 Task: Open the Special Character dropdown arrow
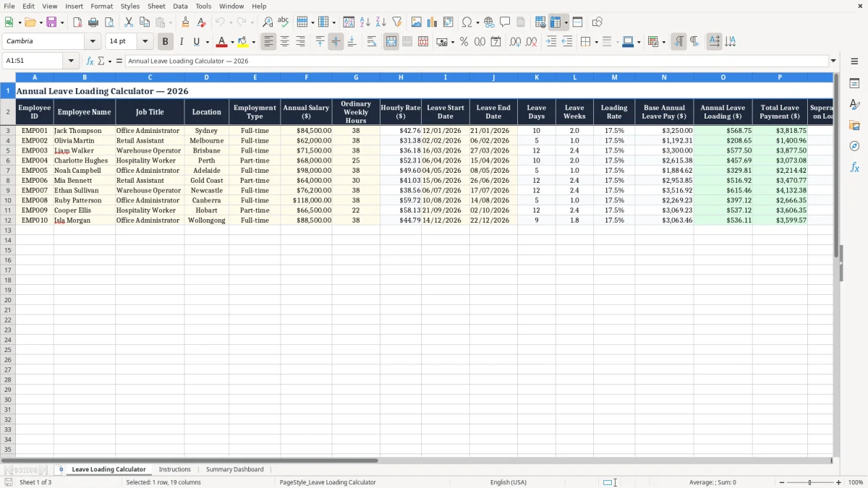point(477,22)
